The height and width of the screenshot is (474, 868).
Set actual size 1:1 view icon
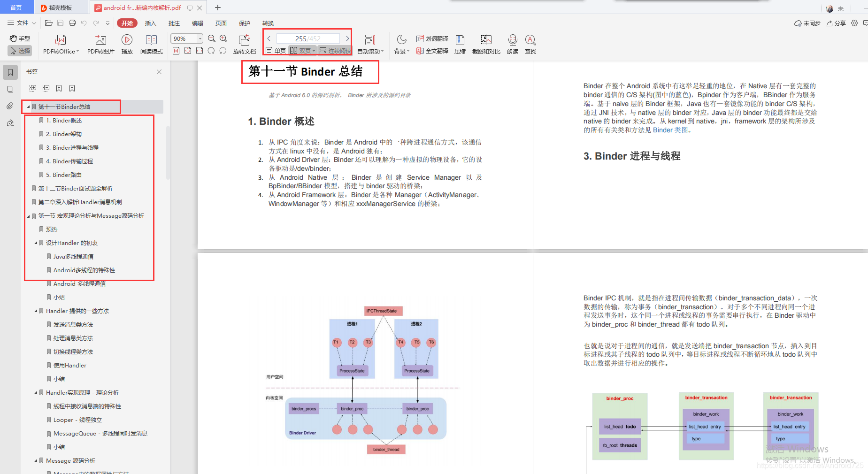pyautogui.click(x=176, y=51)
